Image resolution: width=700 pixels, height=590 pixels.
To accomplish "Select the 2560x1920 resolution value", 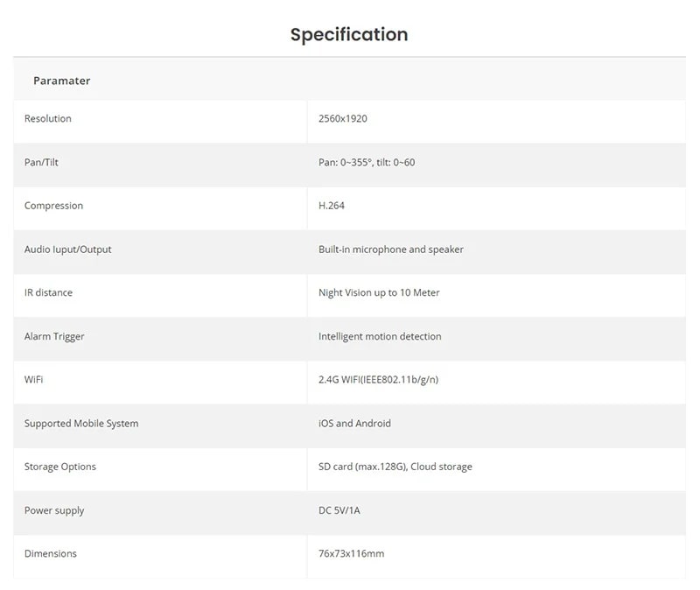I will click(343, 119).
